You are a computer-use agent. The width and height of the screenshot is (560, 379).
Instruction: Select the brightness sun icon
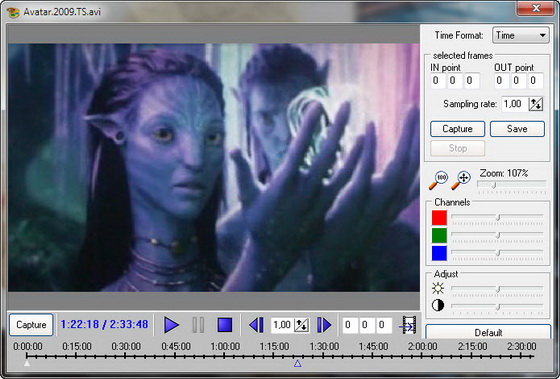(438, 288)
